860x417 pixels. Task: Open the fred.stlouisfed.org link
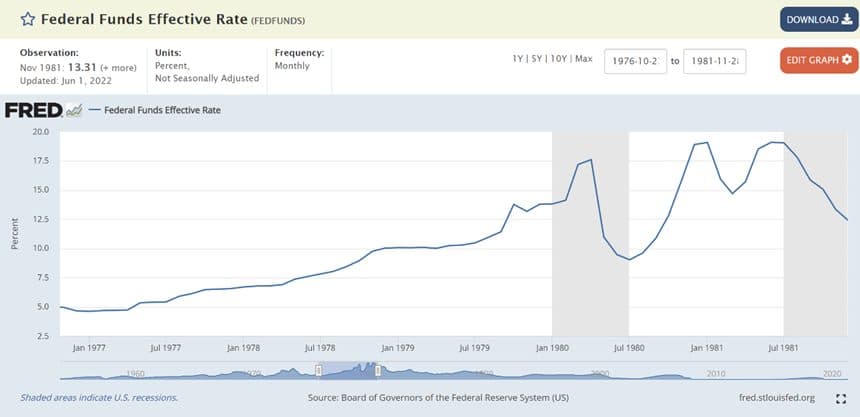(x=777, y=398)
